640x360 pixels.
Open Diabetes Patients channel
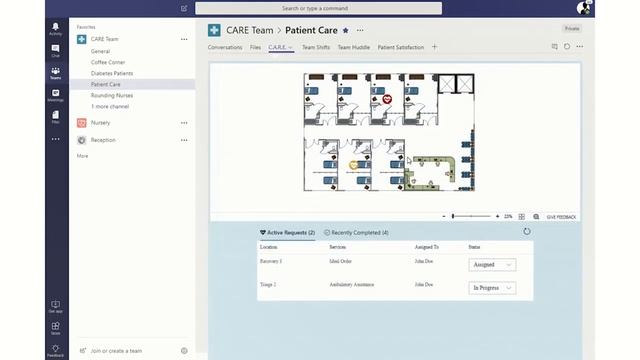click(x=112, y=73)
